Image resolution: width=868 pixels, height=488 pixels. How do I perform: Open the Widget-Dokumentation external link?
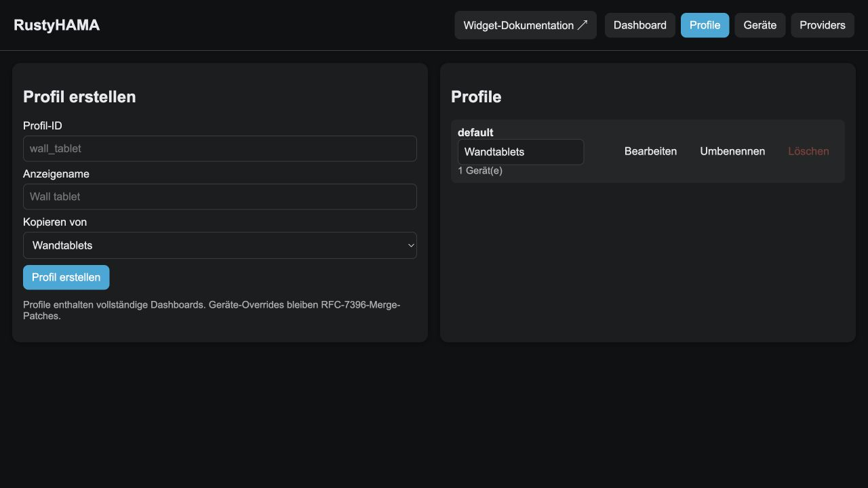526,25
